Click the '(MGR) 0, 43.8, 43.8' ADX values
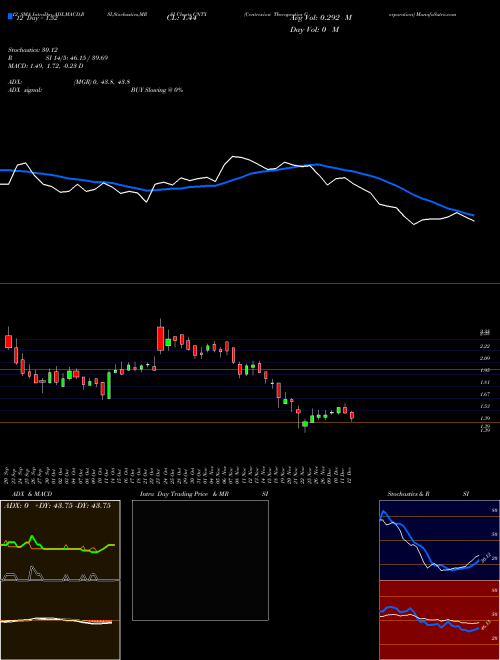Viewport: 500px width, 660px height. [x=104, y=83]
